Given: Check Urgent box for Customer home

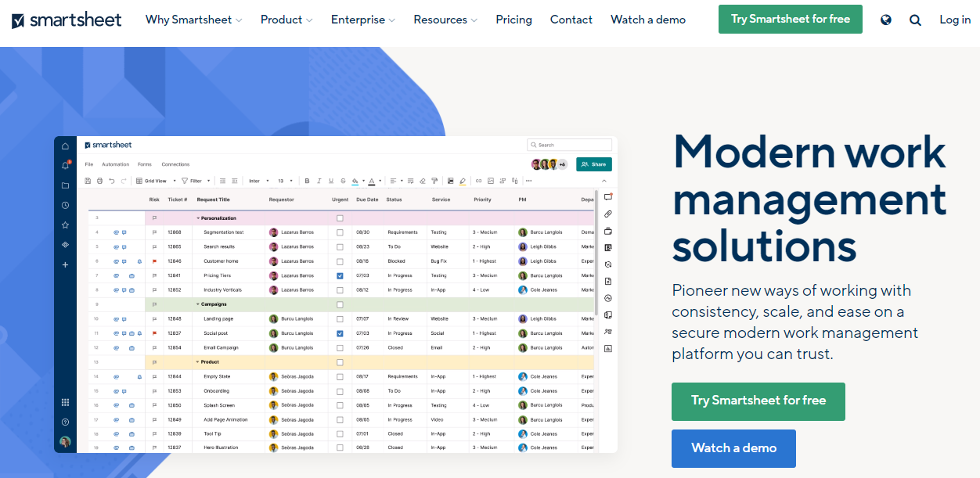Looking at the screenshot, I should (340, 261).
